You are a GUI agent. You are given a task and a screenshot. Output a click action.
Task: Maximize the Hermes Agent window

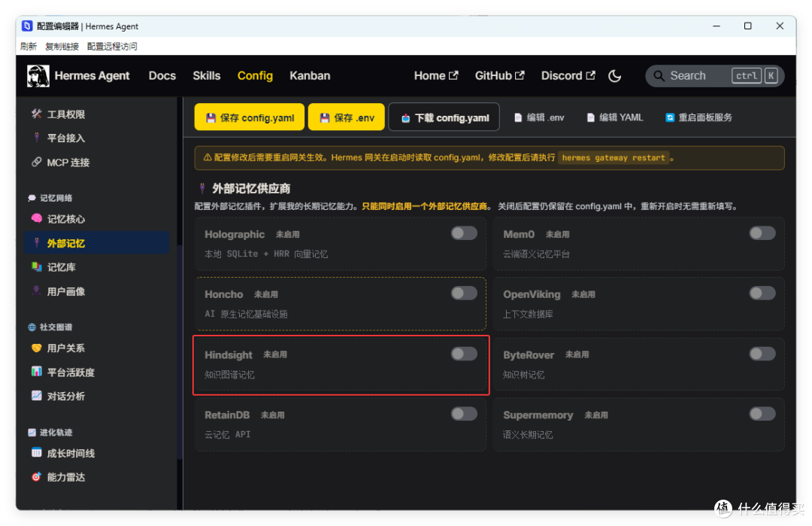[x=748, y=26]
